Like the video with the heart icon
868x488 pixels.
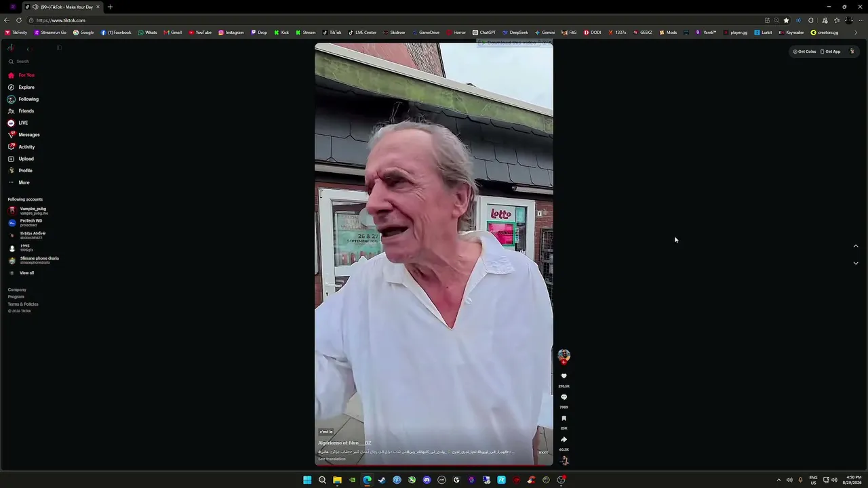(x=564, y=376)
